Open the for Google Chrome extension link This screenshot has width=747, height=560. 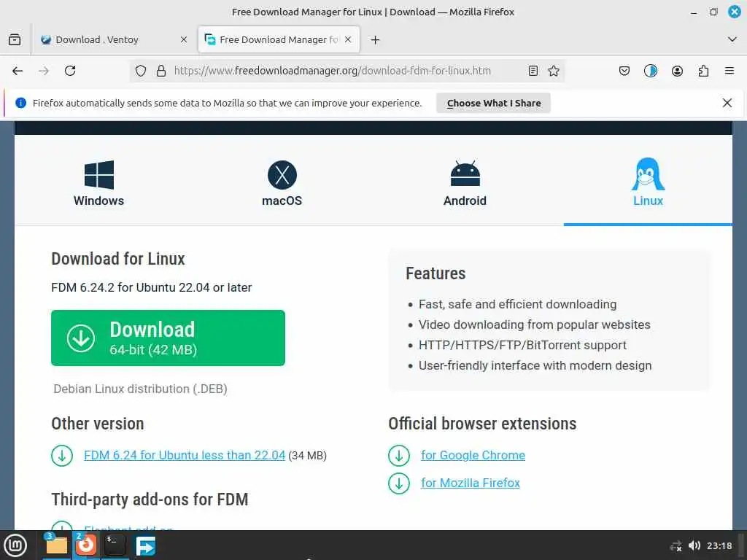(473, 455)
